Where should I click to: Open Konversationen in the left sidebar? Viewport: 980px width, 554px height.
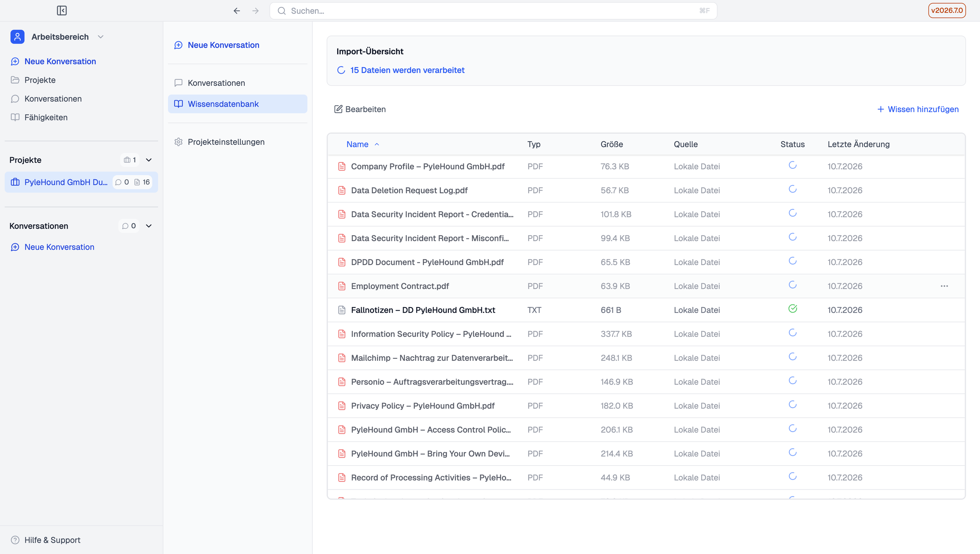click(x=46, y=99)
